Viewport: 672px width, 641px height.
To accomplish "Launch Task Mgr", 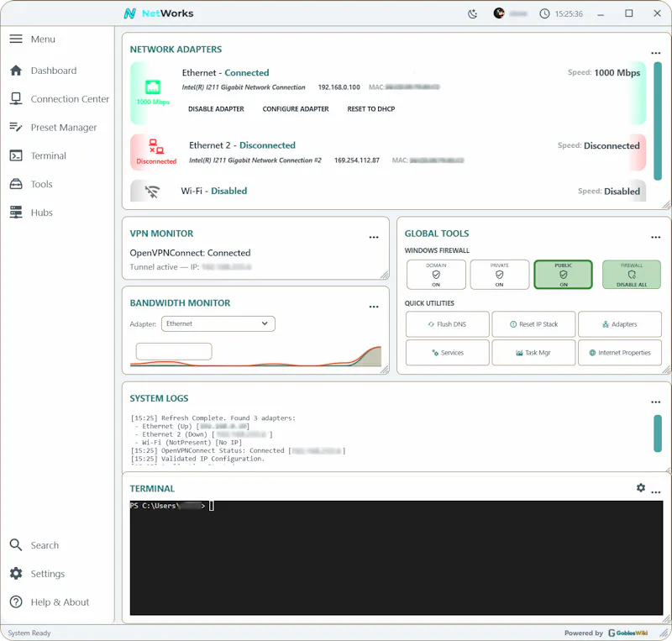I will (533, 353).
